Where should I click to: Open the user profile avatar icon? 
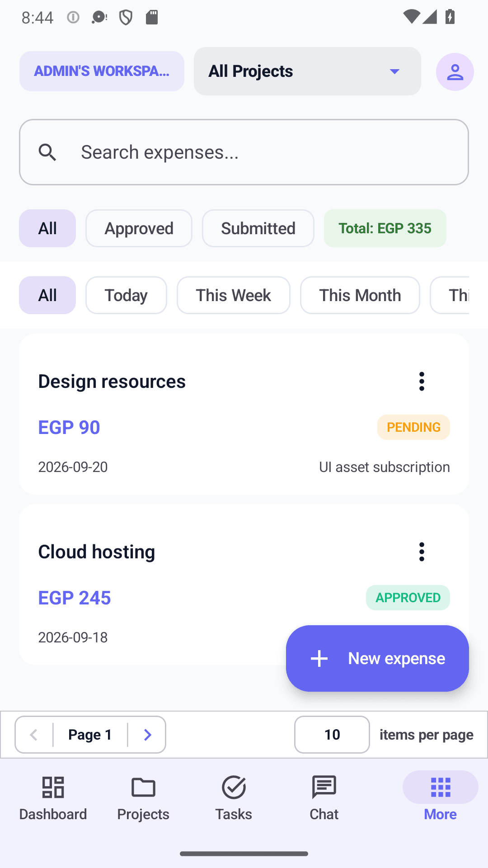coord(455,72)
